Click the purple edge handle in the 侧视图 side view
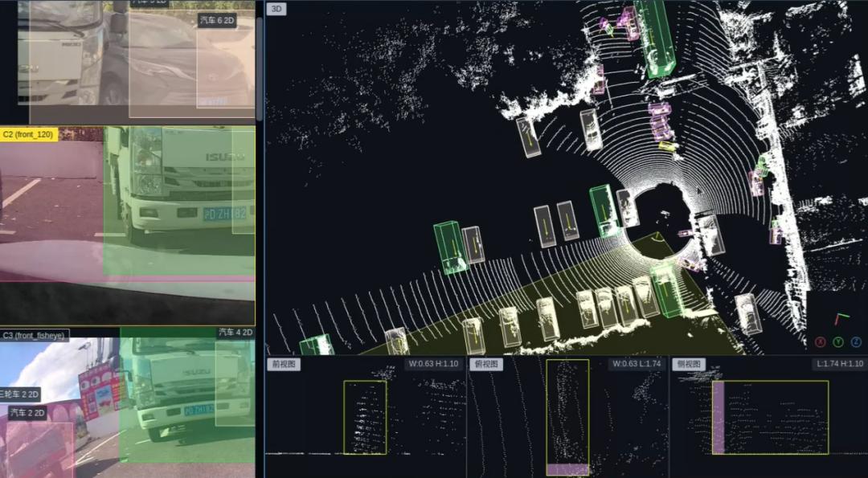This screenshot has height=478, width=868. click(x=718, y=417)
